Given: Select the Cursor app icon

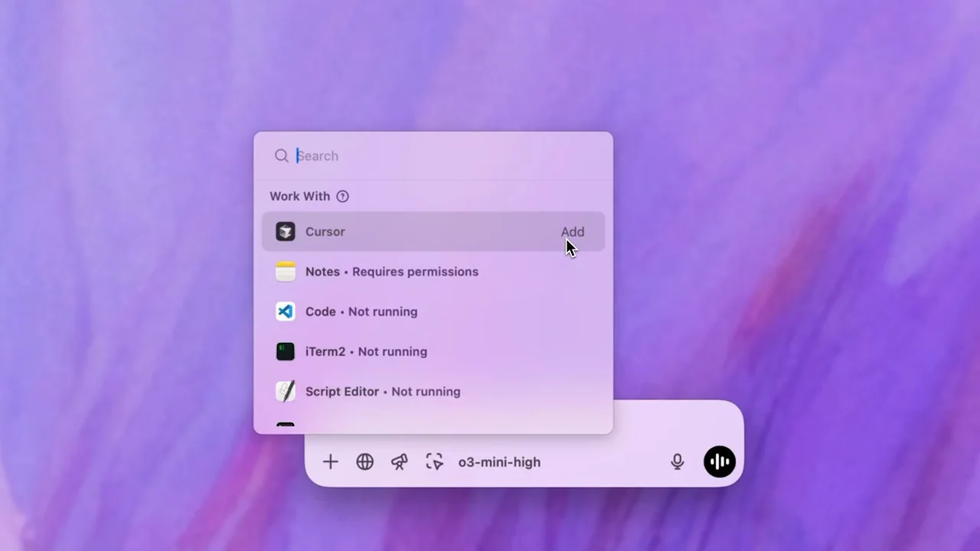Looking at the screenshot, I should (286, 232).
